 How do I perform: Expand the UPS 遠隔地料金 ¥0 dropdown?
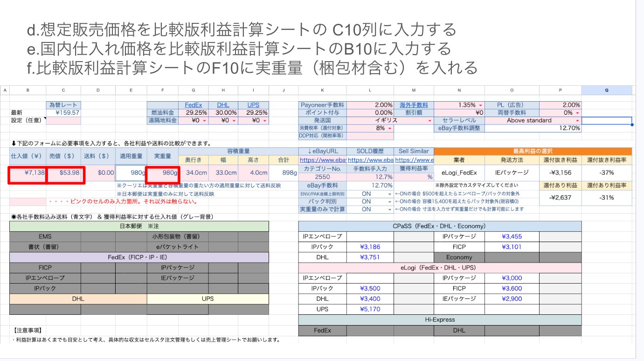pyautogui.click(x=265, y=121)
